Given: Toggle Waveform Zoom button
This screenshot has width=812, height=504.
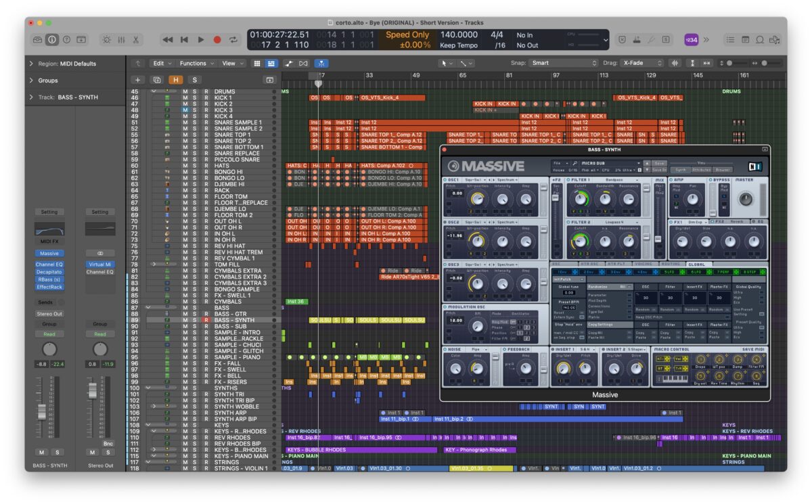Looking at the screenshot, I should click(675, 63).
